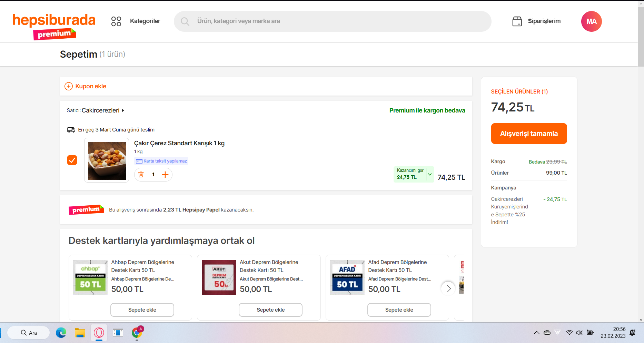Click Alışverişi tamamla button
This screenshot has width=644, height=343.
tap(529, 134)
